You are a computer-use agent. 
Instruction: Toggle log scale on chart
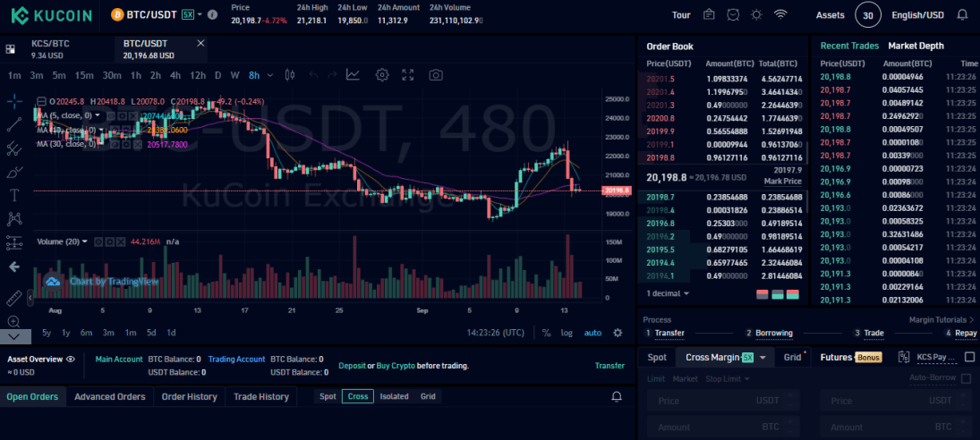[x=567, y=333]
